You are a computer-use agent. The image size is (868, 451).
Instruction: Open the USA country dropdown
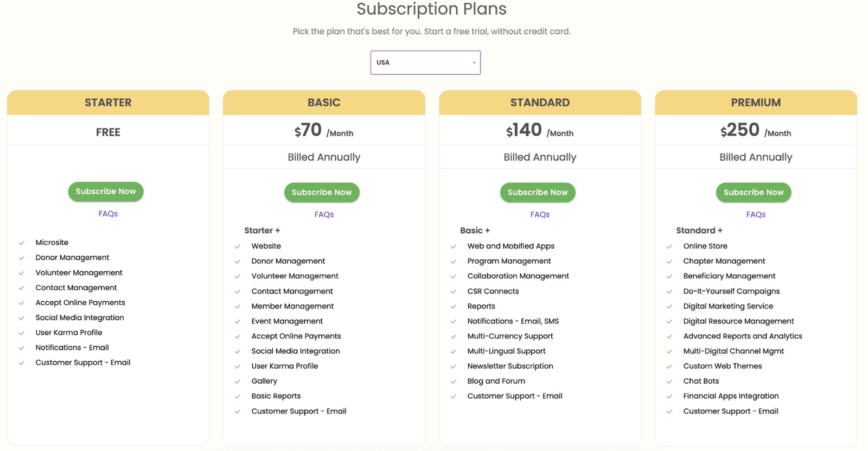425,62
